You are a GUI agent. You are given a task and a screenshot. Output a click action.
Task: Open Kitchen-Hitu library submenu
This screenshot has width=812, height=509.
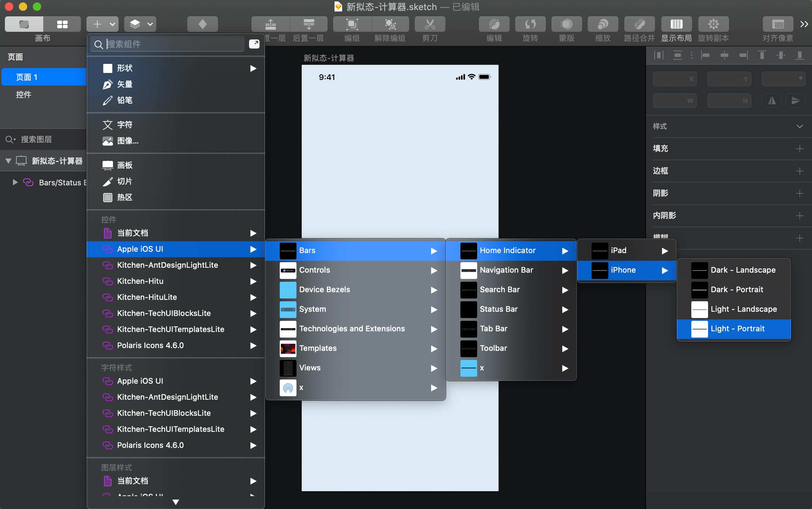click(176, 281)
